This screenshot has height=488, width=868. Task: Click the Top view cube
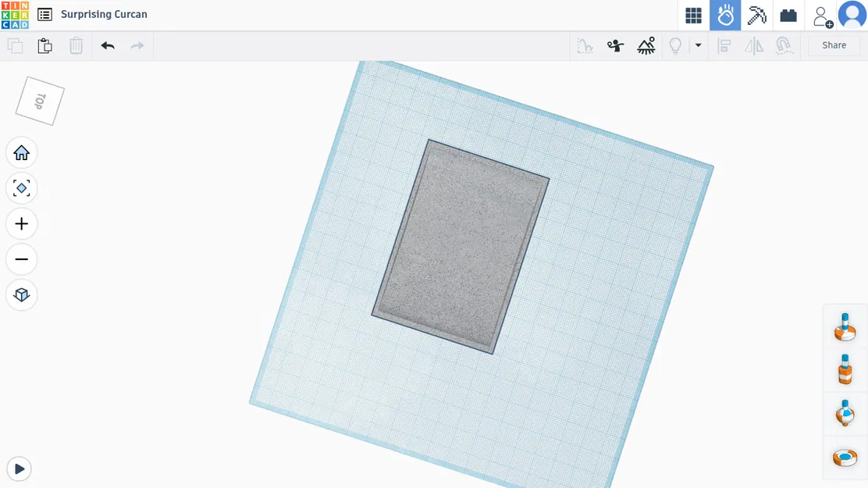click(x=40, y=101)
